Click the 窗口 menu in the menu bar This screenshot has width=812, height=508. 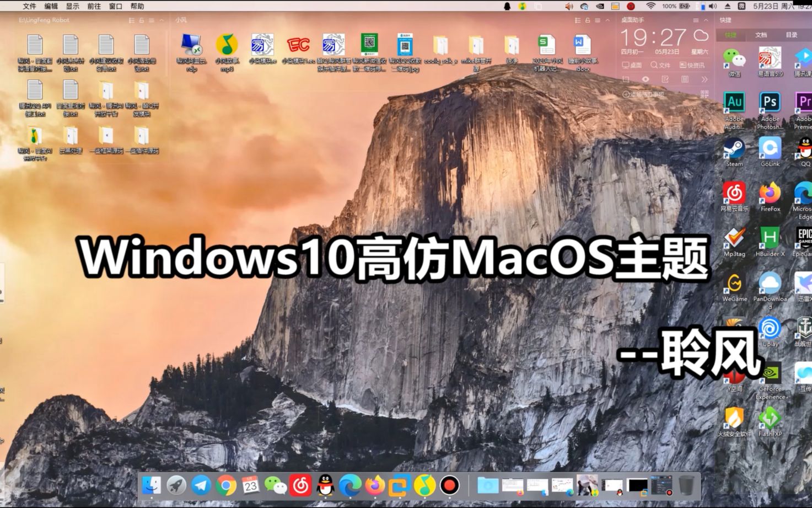[x=115, y=6]
